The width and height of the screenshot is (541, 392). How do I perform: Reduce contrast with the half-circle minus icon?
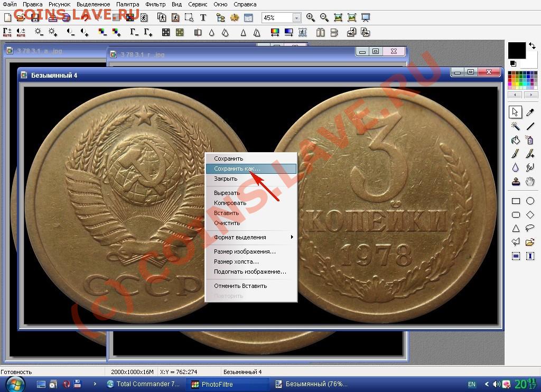(71, 32)
